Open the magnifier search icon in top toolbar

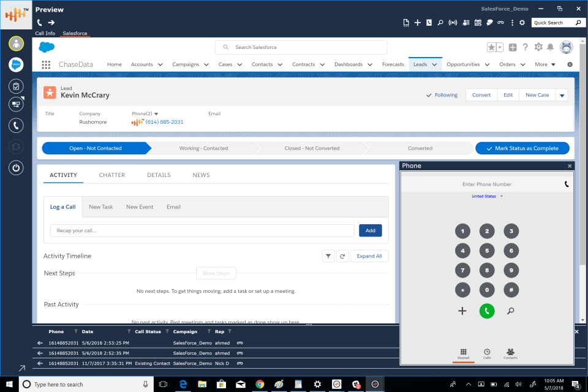[x=440, y=23]
